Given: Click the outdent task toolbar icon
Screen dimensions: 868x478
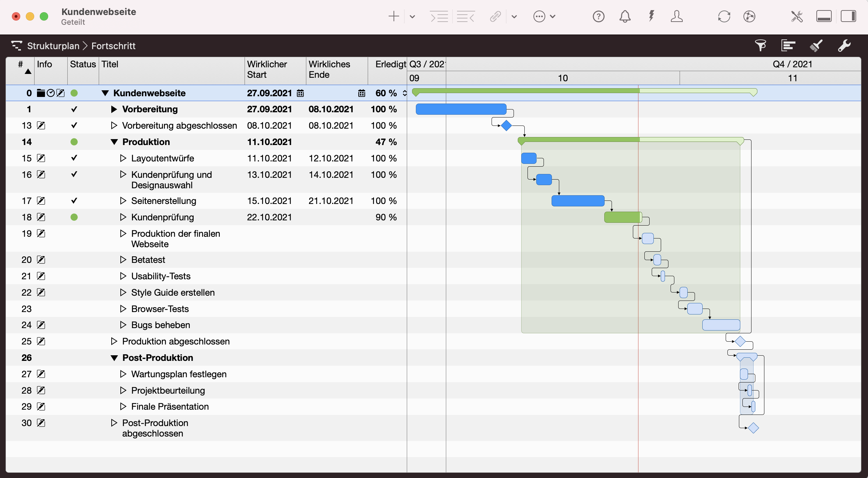Looking at the screenshot, I should 466,16.
